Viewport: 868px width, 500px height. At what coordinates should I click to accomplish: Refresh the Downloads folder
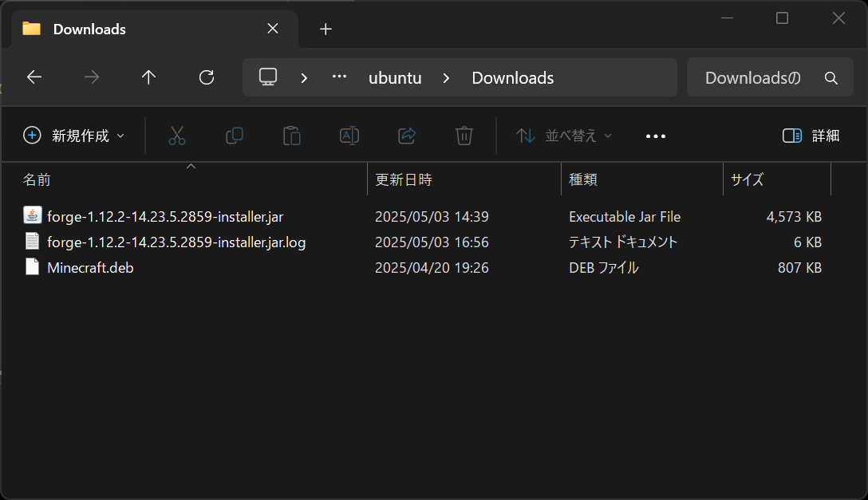coord(207,77)
